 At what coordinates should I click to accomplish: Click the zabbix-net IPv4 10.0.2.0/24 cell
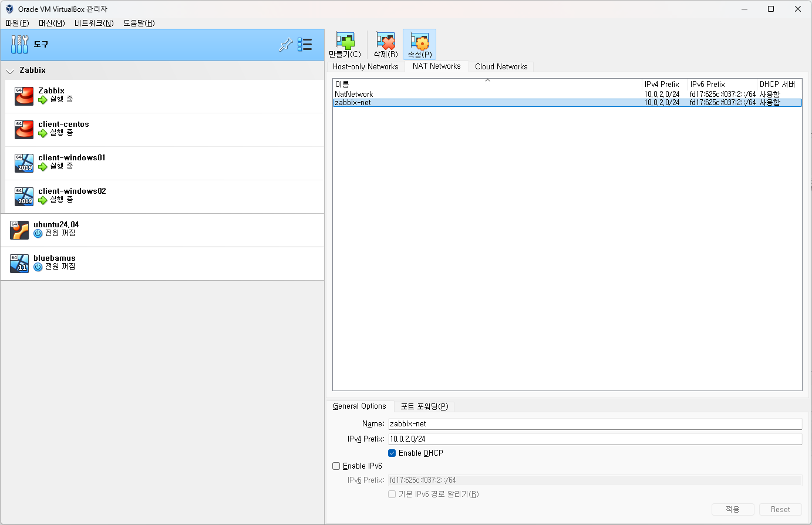tap(662, 102)
